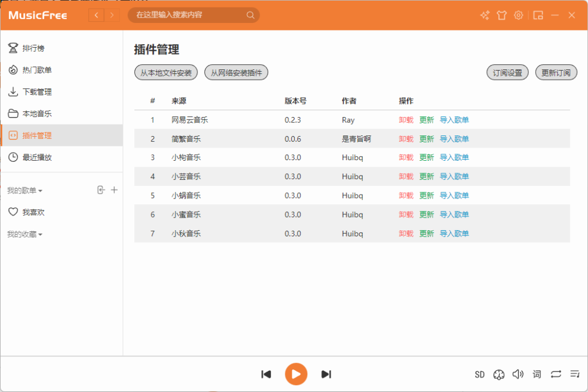Screen dimensions: 588x392
Task: Click the 从本地文件安装 button
Action: tap(166, 72)
